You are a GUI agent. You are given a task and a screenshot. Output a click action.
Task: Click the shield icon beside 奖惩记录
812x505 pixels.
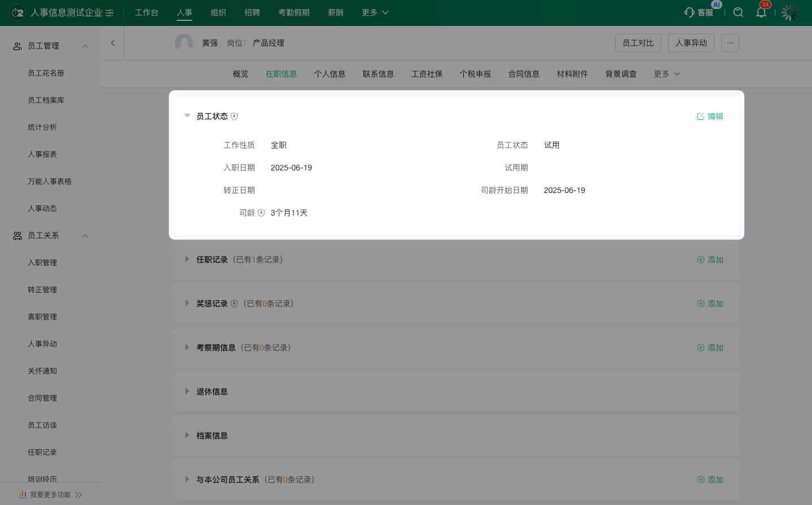(234, 304)
